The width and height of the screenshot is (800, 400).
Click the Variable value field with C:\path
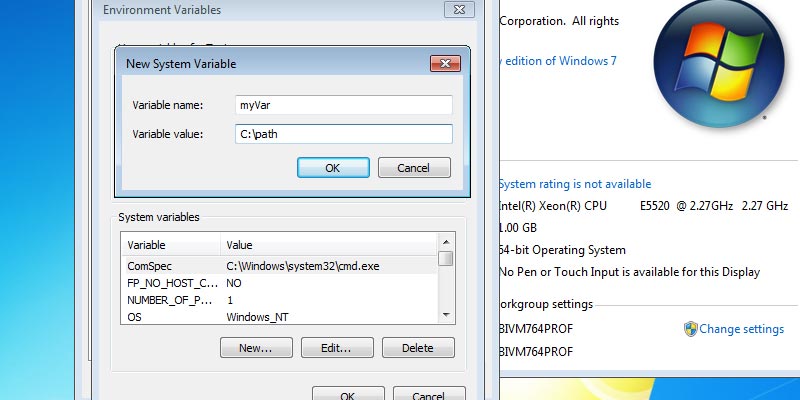pos(344,134)
